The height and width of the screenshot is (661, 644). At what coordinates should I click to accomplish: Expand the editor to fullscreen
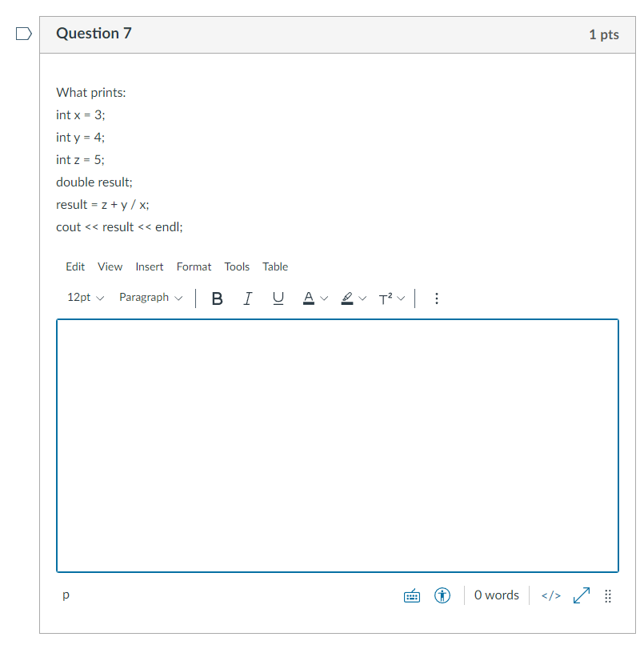(581, 595)
